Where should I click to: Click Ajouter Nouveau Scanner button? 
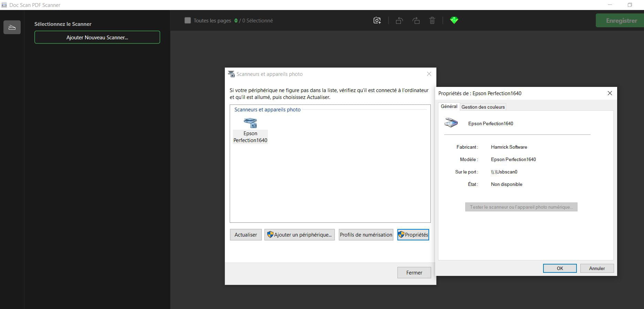click(97, 37)
